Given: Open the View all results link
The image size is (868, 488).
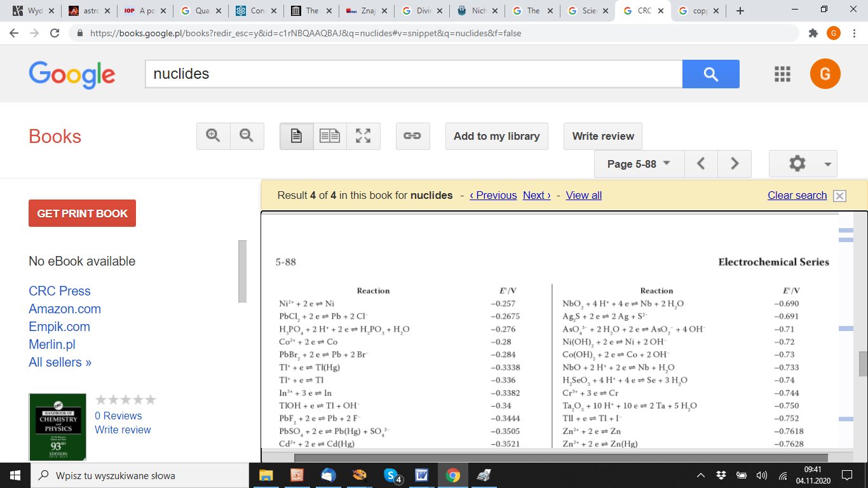Looking at the screenshot, I should click(x=583, y=195).
